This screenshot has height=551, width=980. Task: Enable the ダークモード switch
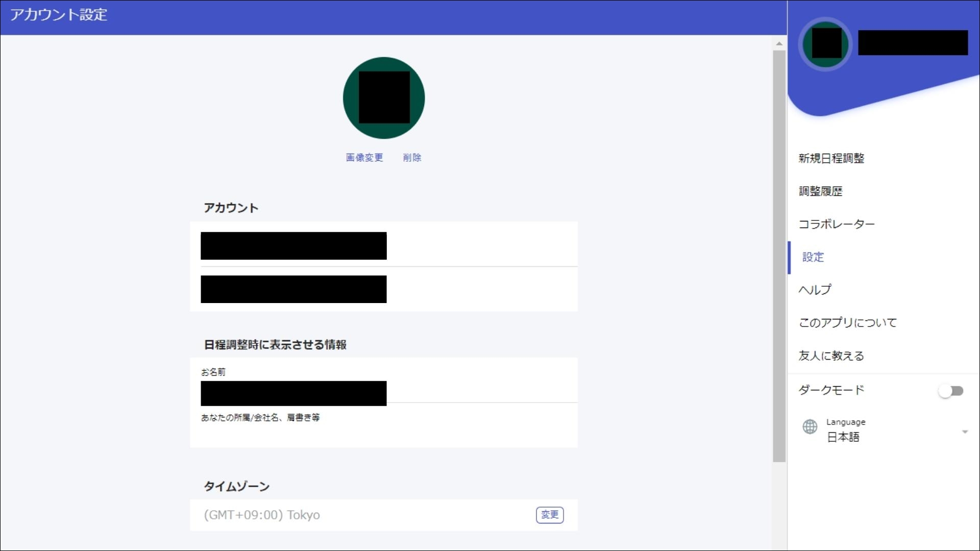pyautogui.click(x=951, y=390)
